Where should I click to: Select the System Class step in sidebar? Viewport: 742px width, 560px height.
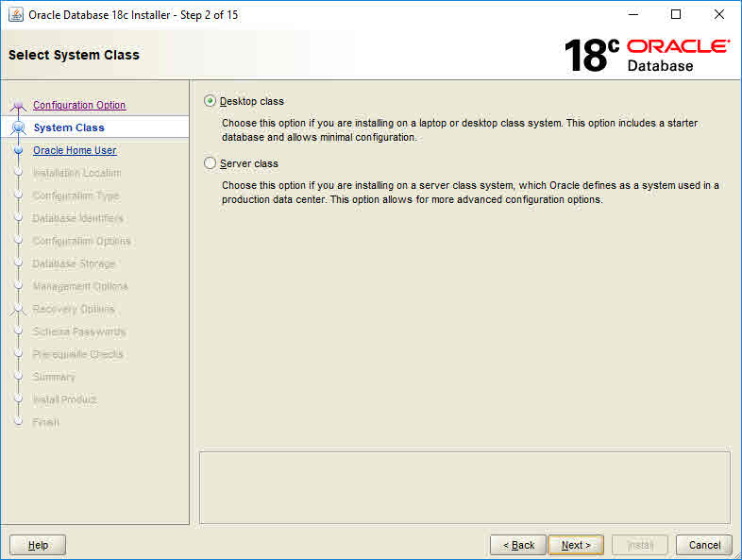[69, 127]
